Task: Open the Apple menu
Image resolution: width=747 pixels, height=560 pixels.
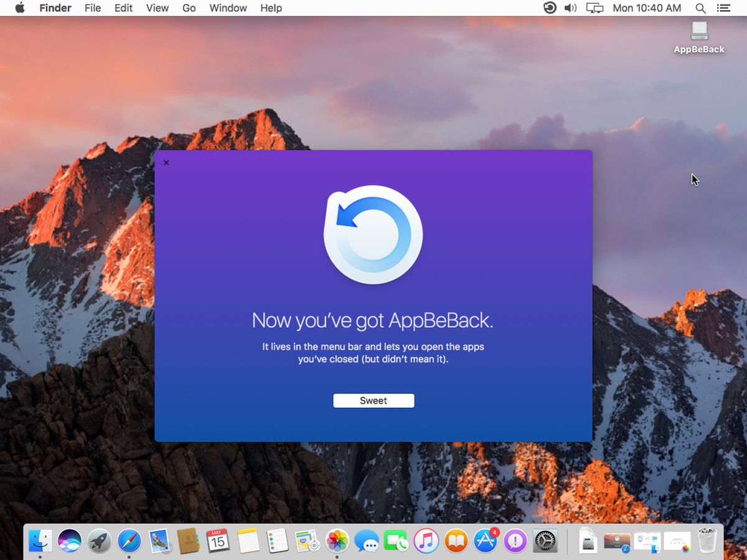Action: [x=20, y=8]
